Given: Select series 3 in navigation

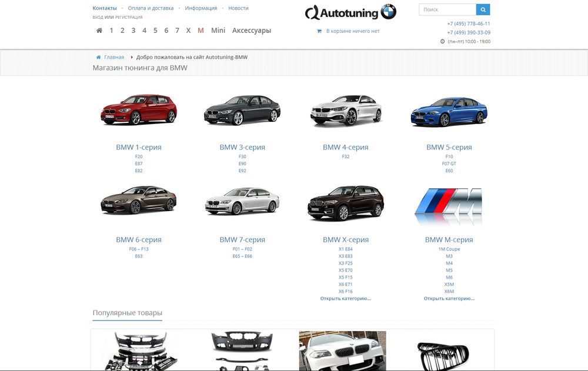Looking at the screenshot, I should (133, 31).
